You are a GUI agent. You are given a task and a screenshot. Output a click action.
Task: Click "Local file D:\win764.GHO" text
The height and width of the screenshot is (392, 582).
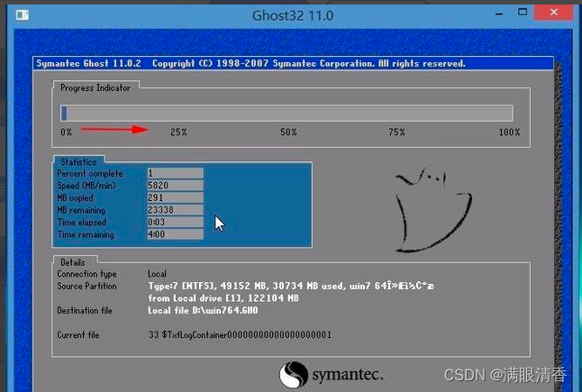(x=203, y=310)
